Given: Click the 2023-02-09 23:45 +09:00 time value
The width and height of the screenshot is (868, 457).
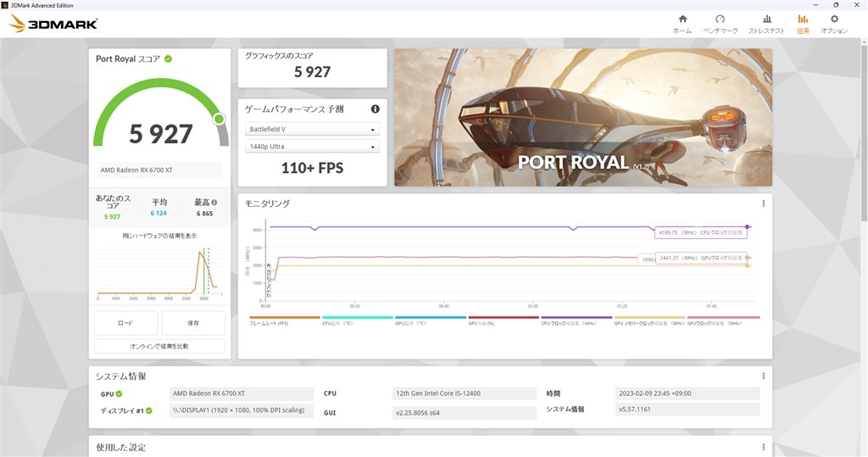Looking at the screenshot, I should tap(687, 393).
